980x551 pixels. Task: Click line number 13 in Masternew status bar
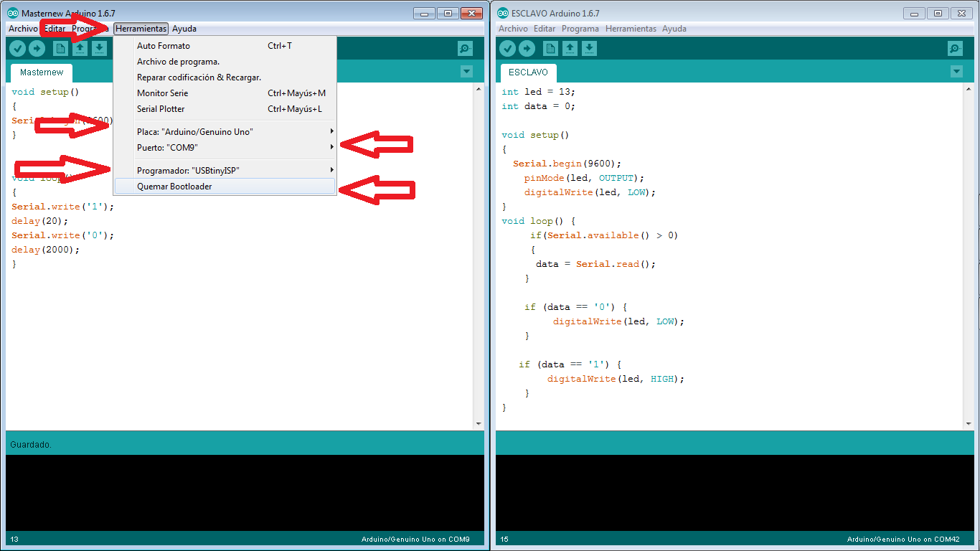14,540
